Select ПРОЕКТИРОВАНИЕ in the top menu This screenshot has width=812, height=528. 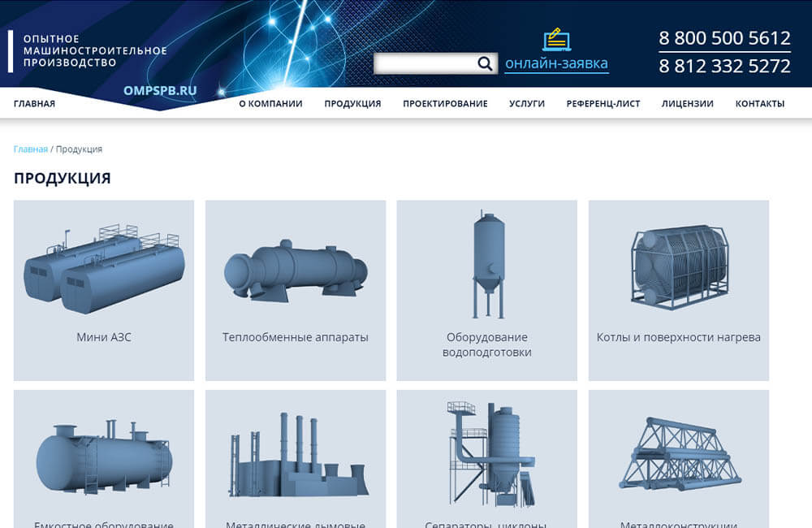pos(445,103)
